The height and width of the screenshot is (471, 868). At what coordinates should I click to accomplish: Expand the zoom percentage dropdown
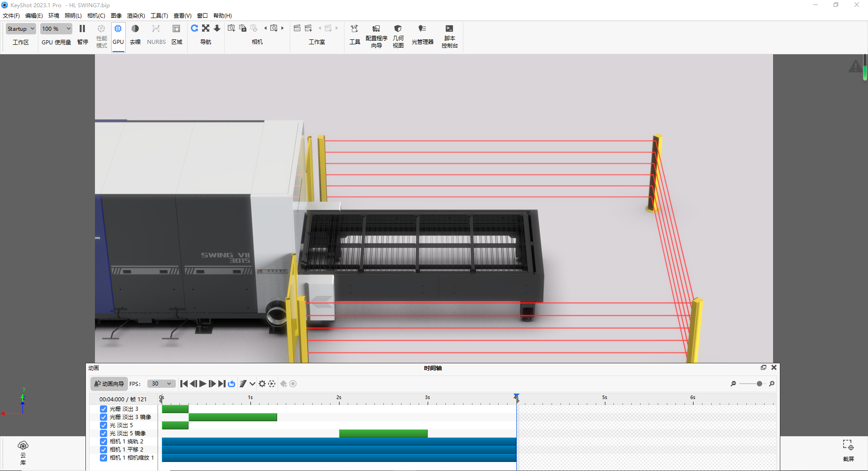[56, 29]
